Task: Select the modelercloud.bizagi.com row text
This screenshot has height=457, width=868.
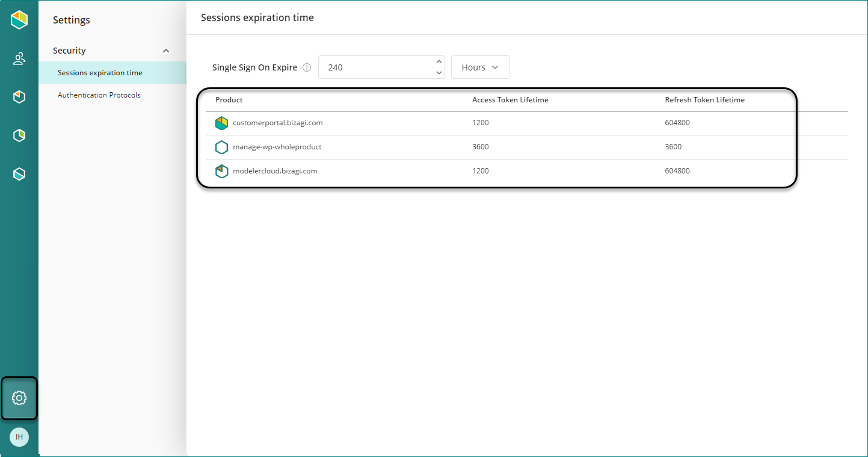Action: (x=275, y=171)
